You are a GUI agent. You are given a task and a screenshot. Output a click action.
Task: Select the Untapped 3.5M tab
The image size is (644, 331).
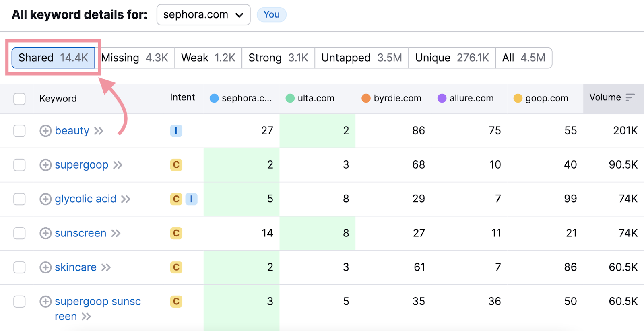[361, 58]
